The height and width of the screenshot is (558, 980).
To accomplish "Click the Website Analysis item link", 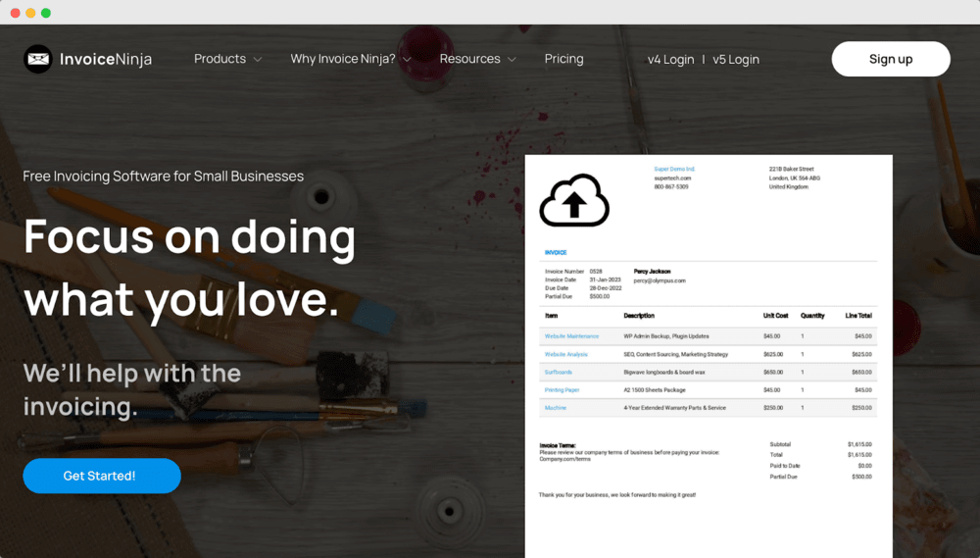I will 565,354.
